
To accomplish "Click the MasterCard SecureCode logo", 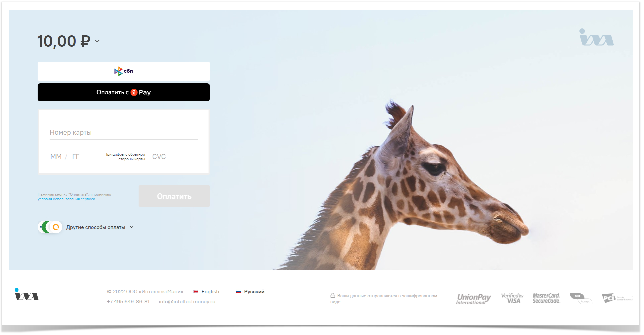I will point(546,298).
